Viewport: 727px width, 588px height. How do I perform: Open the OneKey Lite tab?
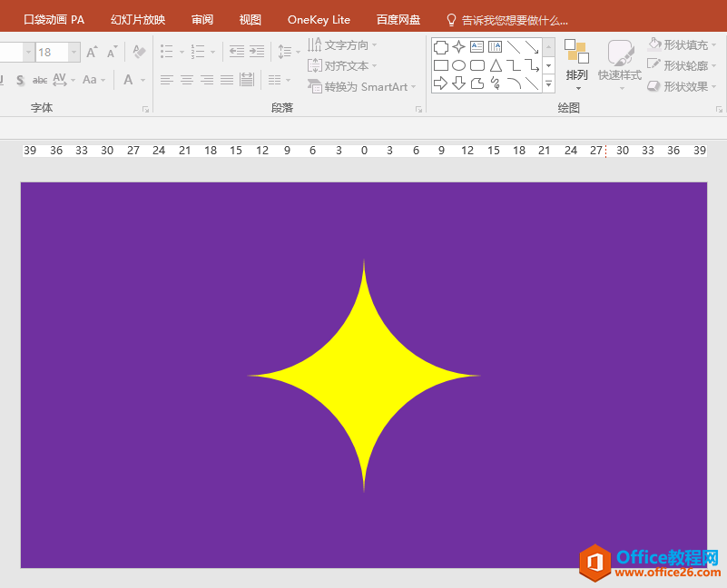(319, 19)
